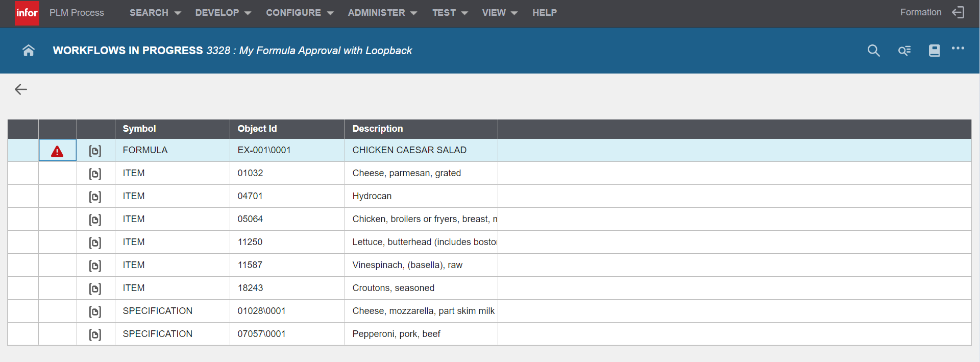Image resolution: width=980 pixels, height=362 pixels.
Task: Select row with Object Id 07057\0001
Action: (261, 334)
